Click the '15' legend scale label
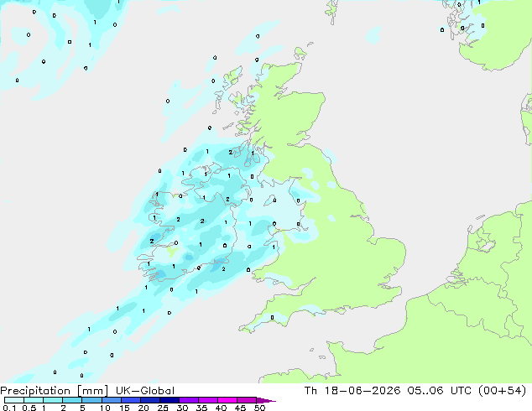The image size is (532, 411). 124,408
